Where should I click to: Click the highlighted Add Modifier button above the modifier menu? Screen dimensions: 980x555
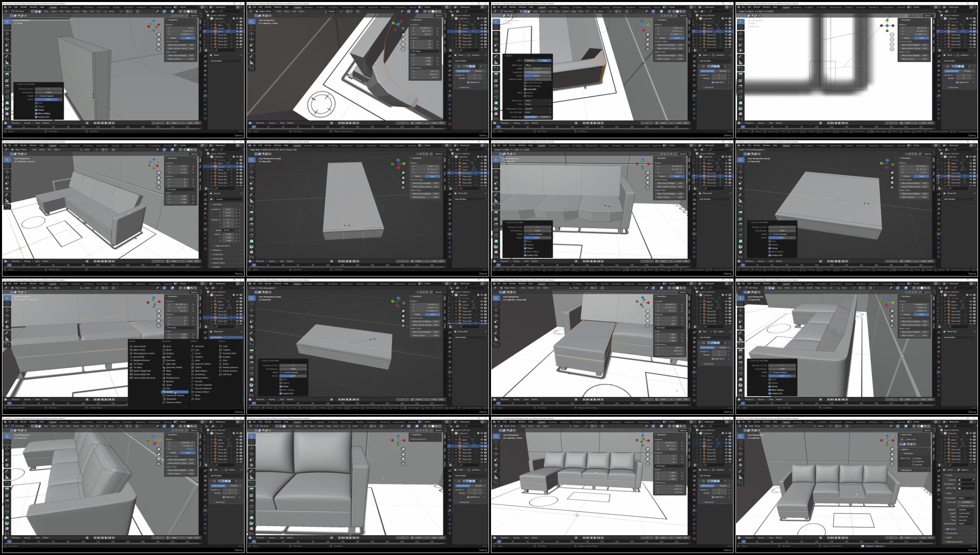pos(226,338)
